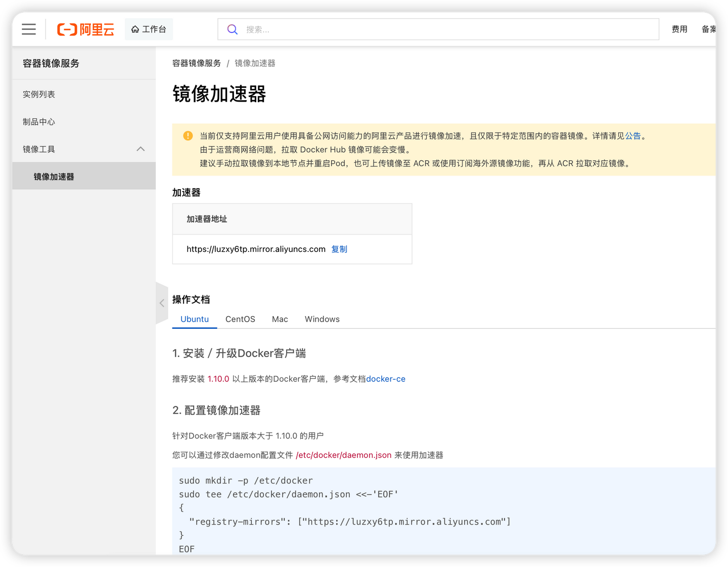Click heading 1. 安装 / 升级Docker客户端

click(x=239, y=353)
